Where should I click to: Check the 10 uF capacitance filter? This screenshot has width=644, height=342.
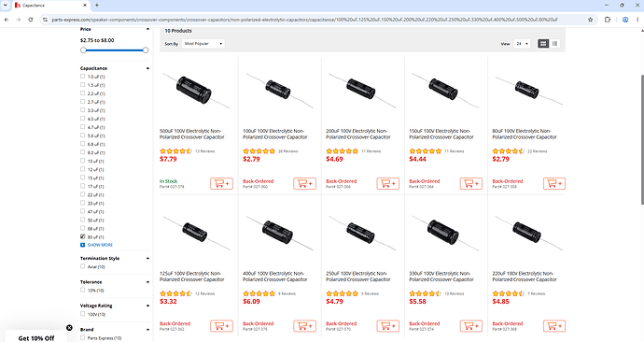(x=82, y=161)
